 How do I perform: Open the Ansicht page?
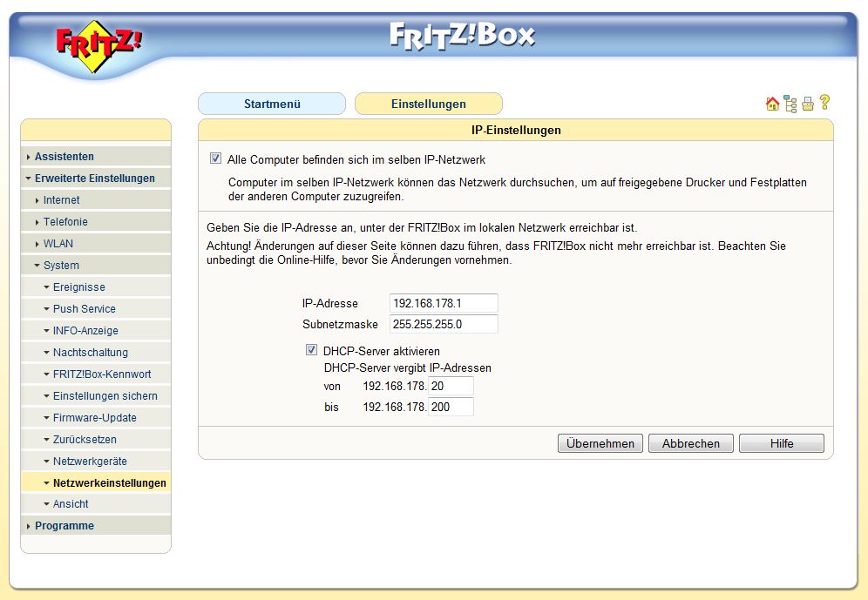point(71,504)
